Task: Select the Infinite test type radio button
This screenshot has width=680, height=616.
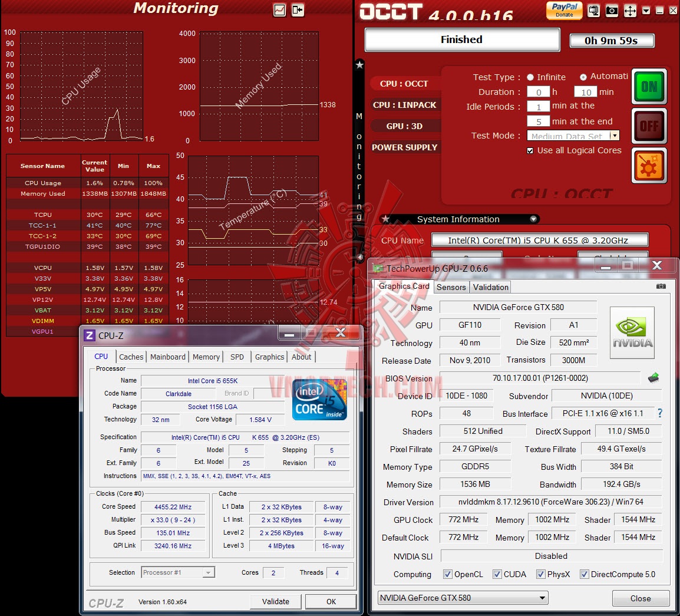Action: coord(530,77)
